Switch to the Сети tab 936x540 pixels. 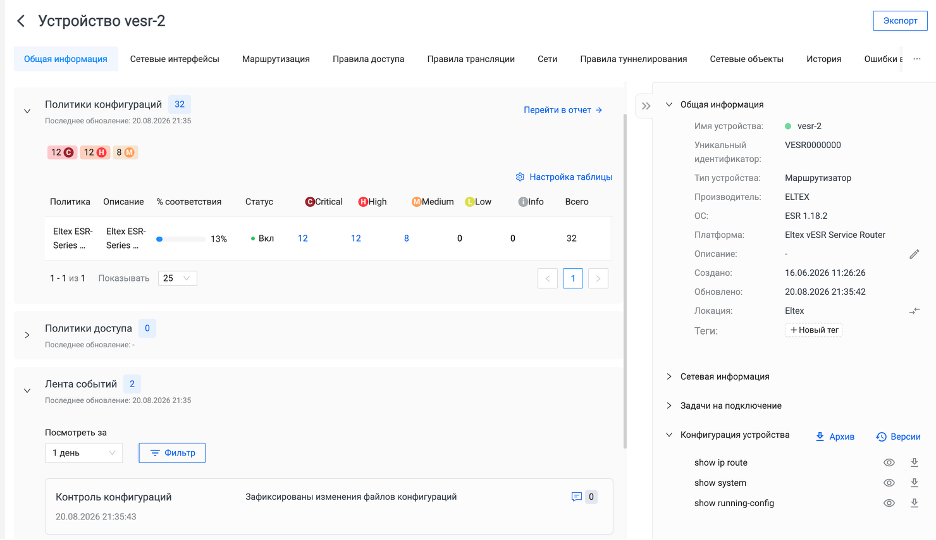(547, 59)
